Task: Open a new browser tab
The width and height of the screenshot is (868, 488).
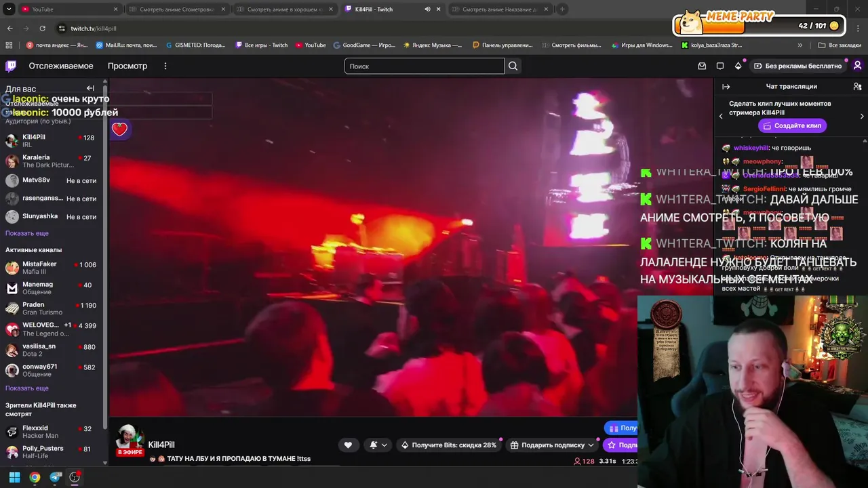Action: (562, 9)
